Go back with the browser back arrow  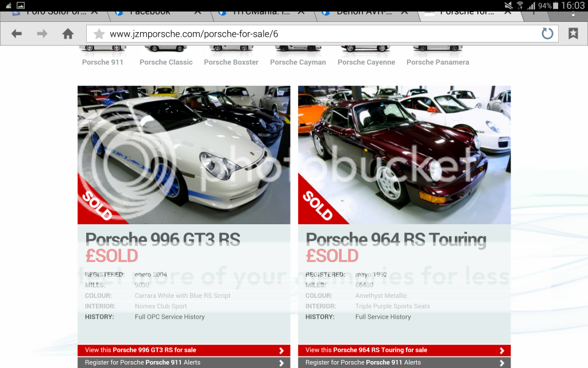pyautogui.click(x=17, y=34)
